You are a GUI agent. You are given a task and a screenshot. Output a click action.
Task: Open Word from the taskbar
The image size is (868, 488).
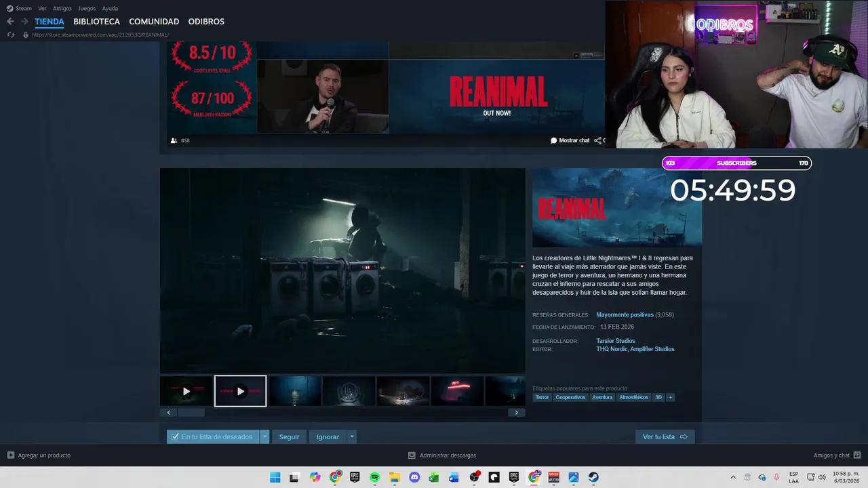point(454,477)
